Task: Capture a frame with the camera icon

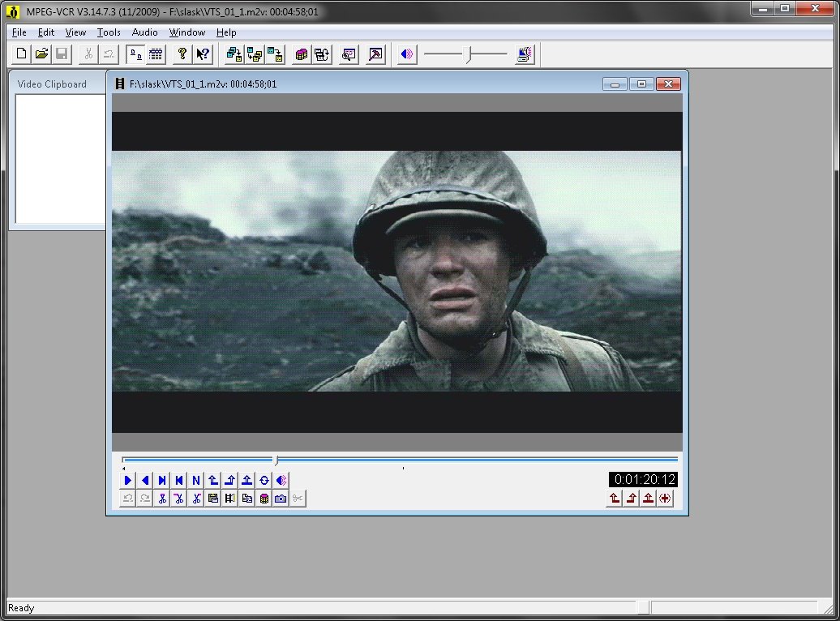Action: tap(281, 499)
